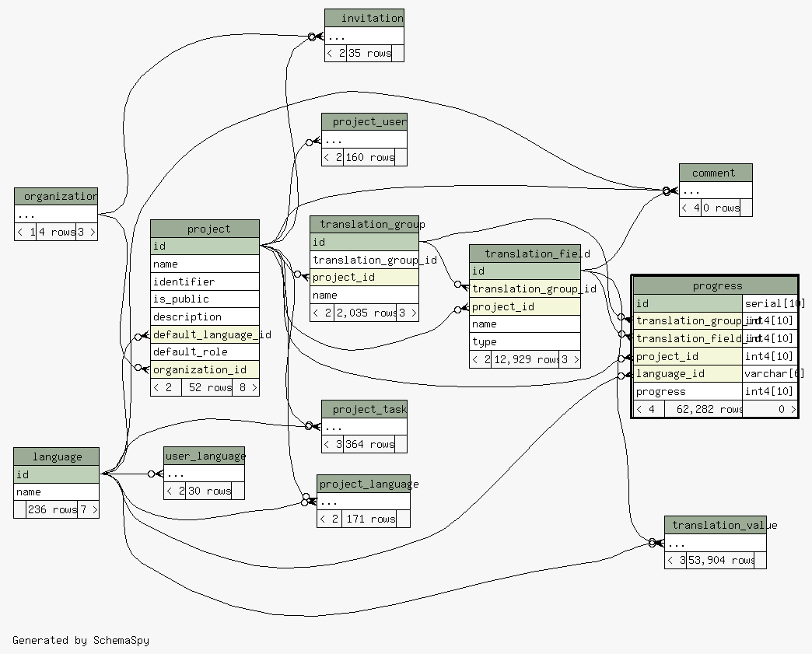Open the user_language table header
812x654 pixels.
205,456
